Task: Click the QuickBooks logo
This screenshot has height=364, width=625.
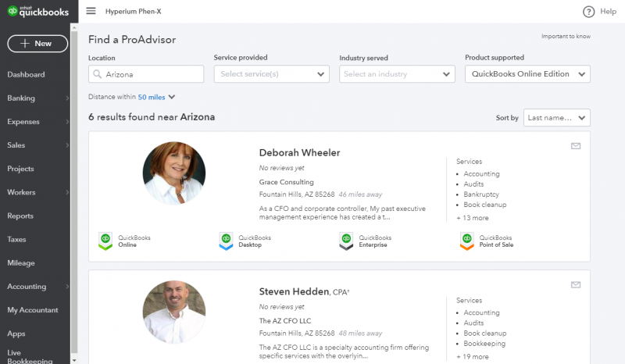Action: pyautogui.click(x=37, y=11)
